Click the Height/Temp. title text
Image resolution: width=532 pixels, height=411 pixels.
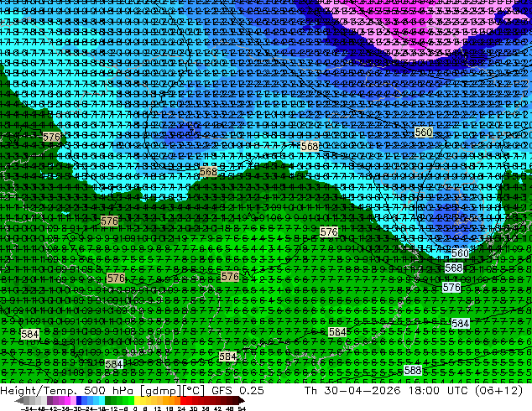[38, 390]
